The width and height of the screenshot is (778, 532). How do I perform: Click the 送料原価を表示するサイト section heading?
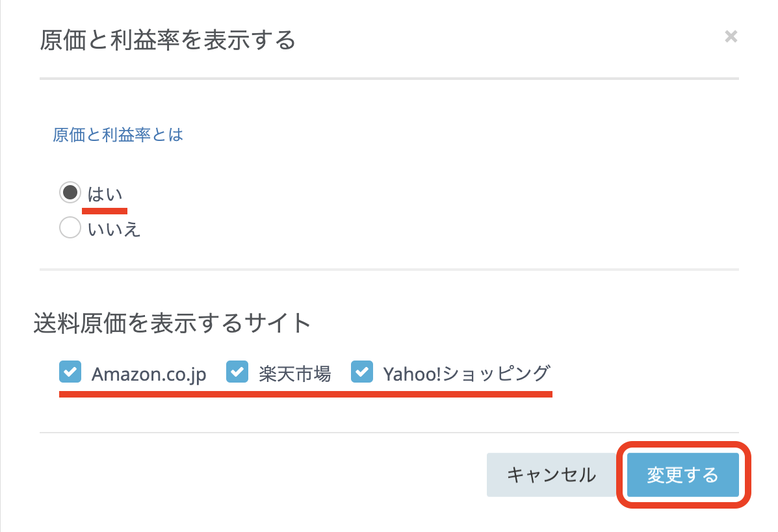coord(172,323)
